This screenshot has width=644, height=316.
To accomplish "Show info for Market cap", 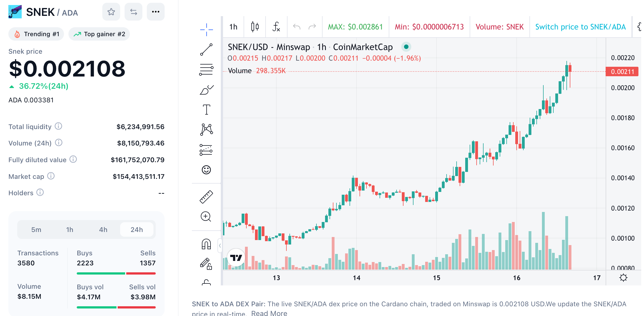I will (51, 176).
